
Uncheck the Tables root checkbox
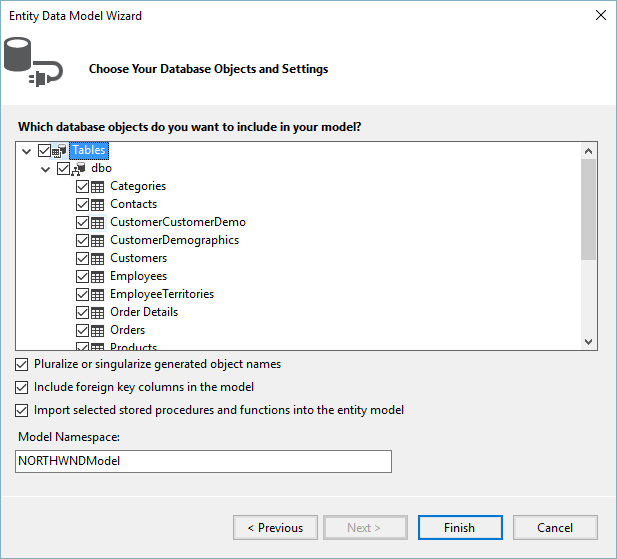[x=44, y=150]
